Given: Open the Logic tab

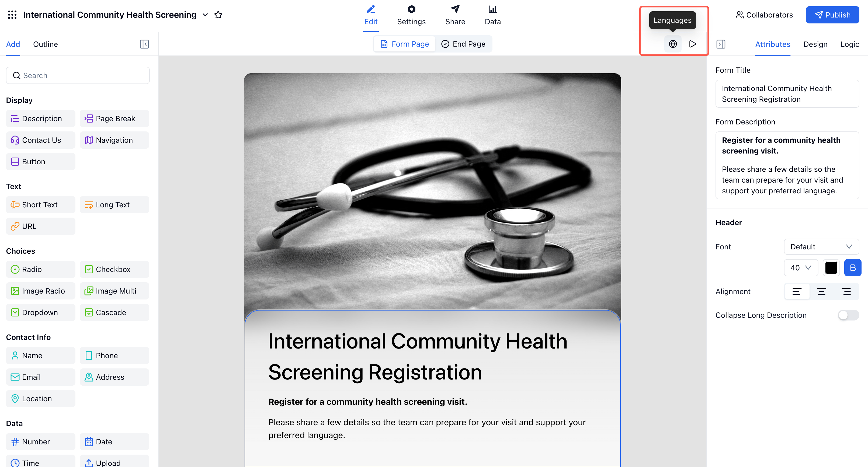Looking at the screenshot, I should pyautogui.click(x=849, y=44).
